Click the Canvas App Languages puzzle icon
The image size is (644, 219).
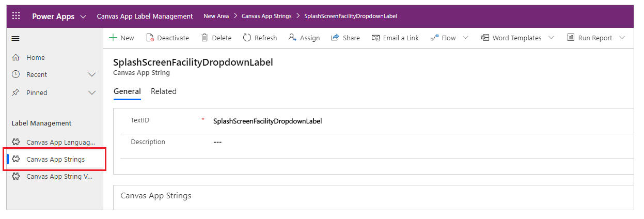coord(15,142)
